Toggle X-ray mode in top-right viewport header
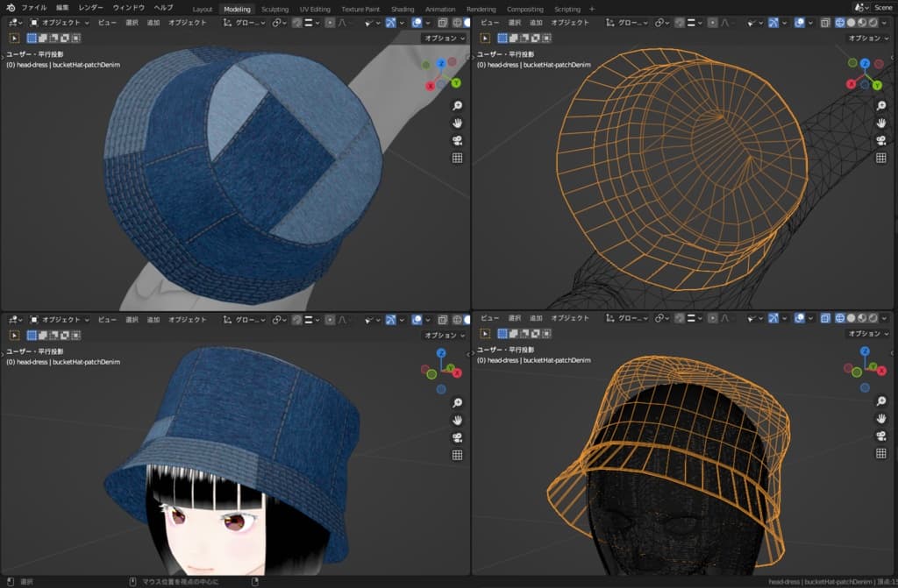The height and width of the screenshot is (588, 898). [825, 23]
